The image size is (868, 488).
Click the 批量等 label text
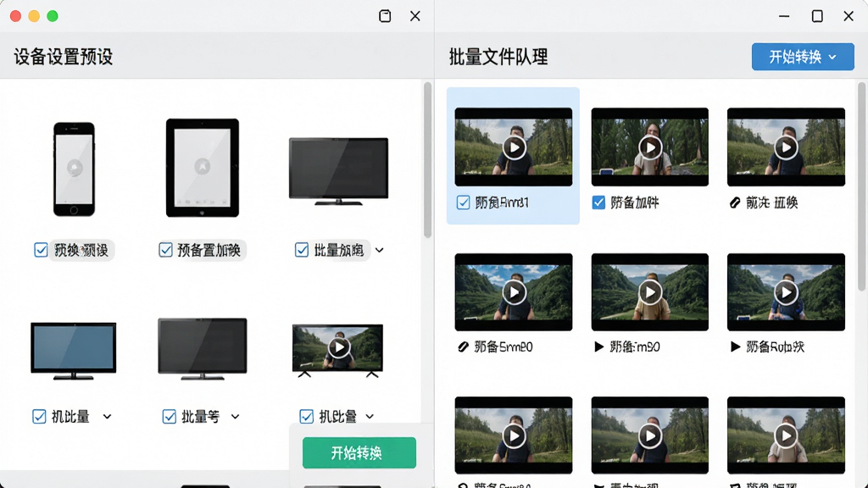click(200, 417)
